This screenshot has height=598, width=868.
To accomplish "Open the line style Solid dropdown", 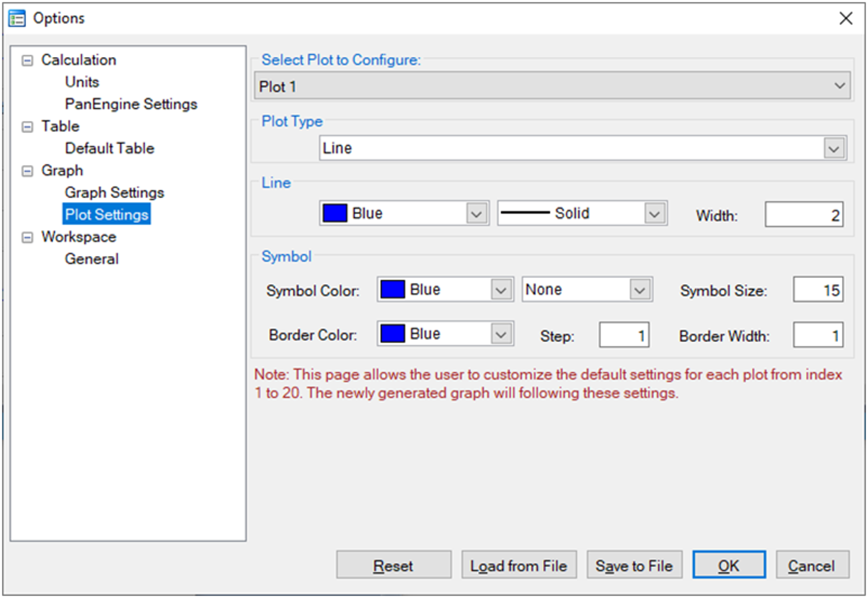I will (x=654, y=214).
